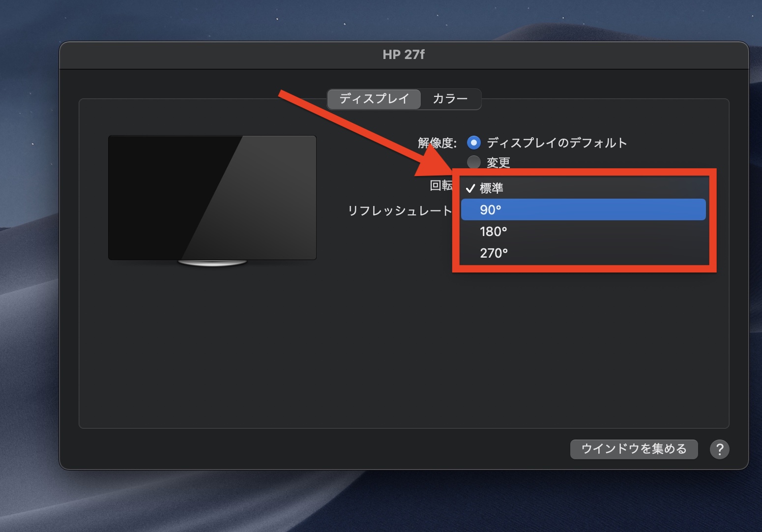
Task: Click the 解像度 label
Action: click(437, 143)
